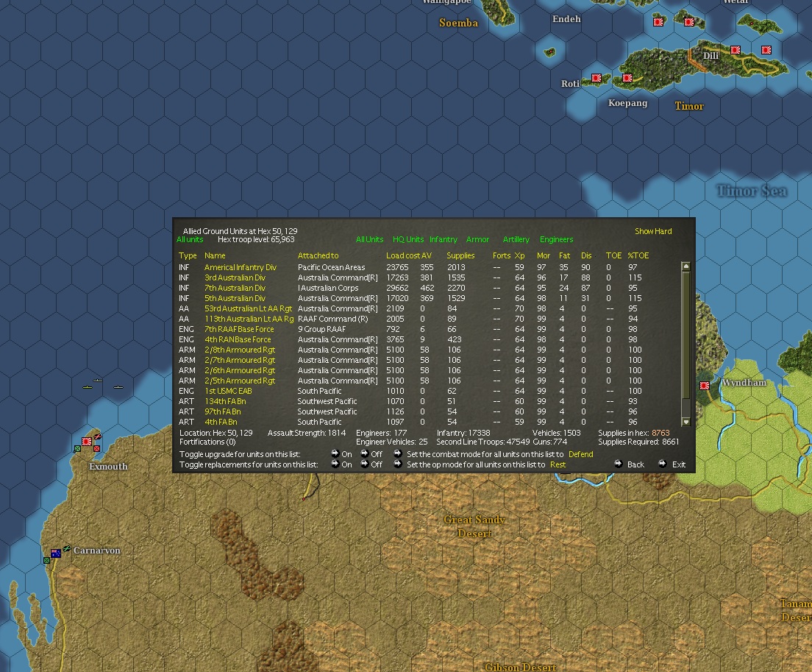Filter list by Artillery units
The height and width of the screenshot is (672, 812).
click(x=516, y=239)
